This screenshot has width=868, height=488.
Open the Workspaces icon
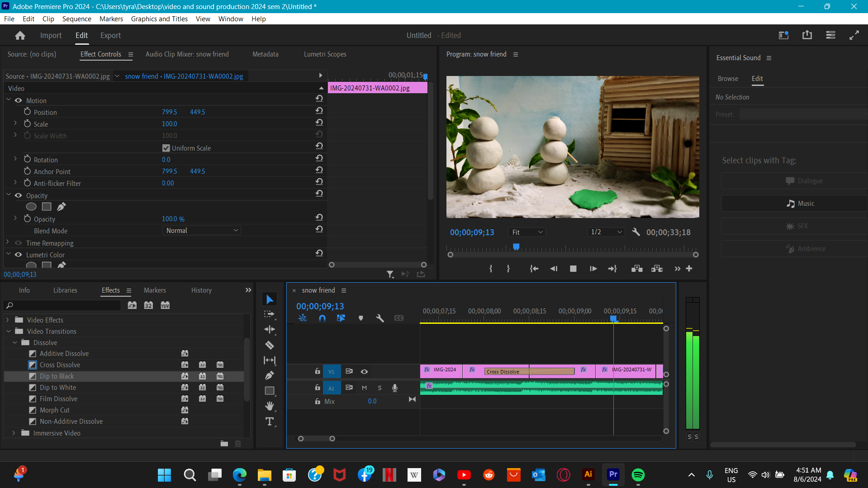(830, 35)
